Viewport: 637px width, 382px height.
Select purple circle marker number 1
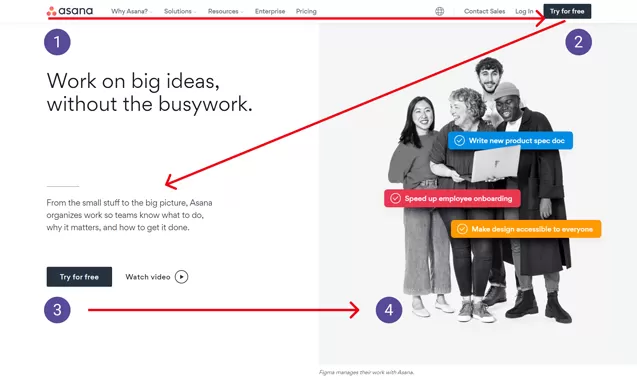(57, 42)
